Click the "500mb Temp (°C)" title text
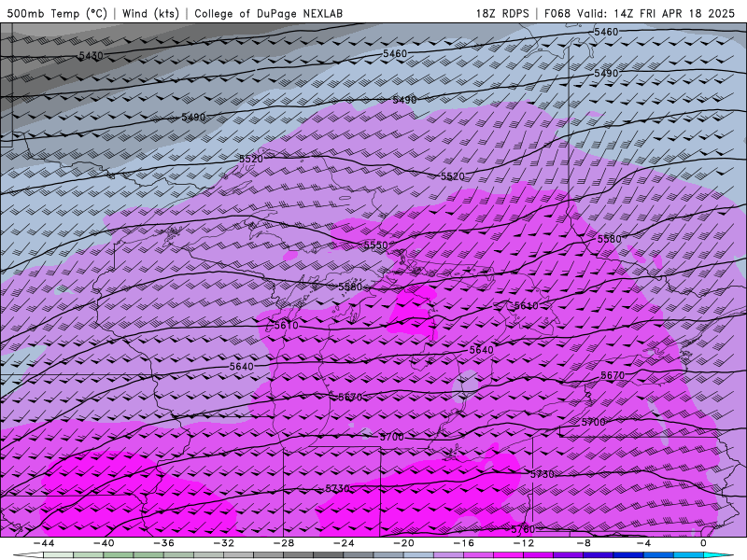This screenshot has width=747, height=560. click(x=57, y=13)
